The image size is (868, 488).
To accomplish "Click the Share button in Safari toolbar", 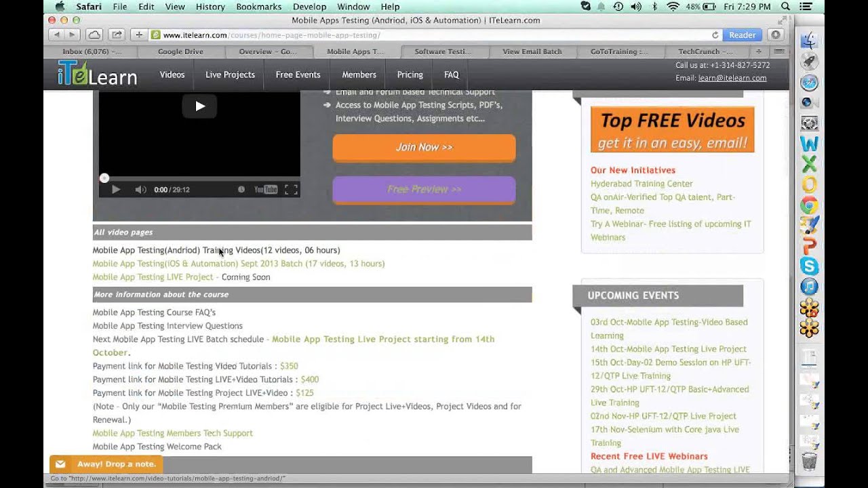I will pos(117,35).
